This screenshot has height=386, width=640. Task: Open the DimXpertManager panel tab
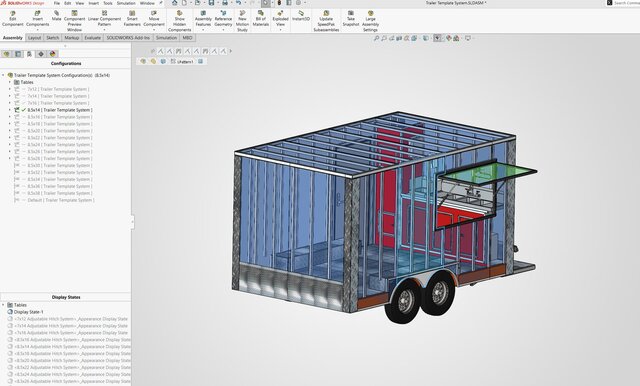(41, 54)
